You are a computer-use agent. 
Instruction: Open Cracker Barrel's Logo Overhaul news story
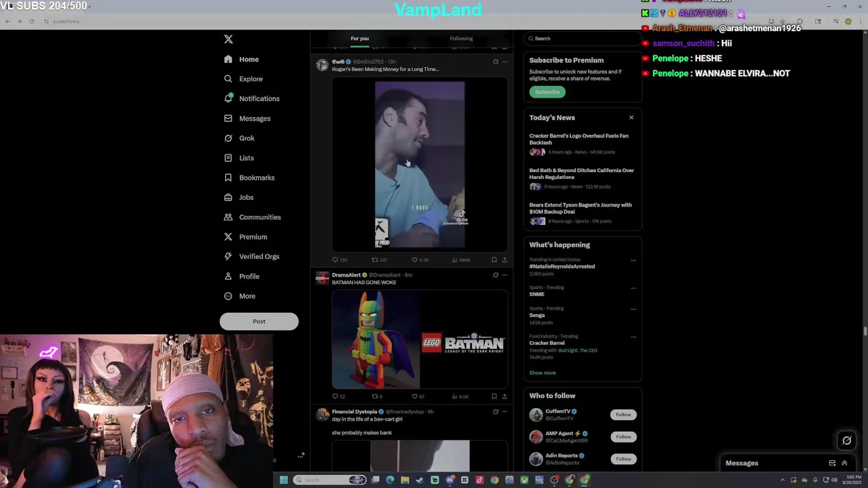(582, 145)
